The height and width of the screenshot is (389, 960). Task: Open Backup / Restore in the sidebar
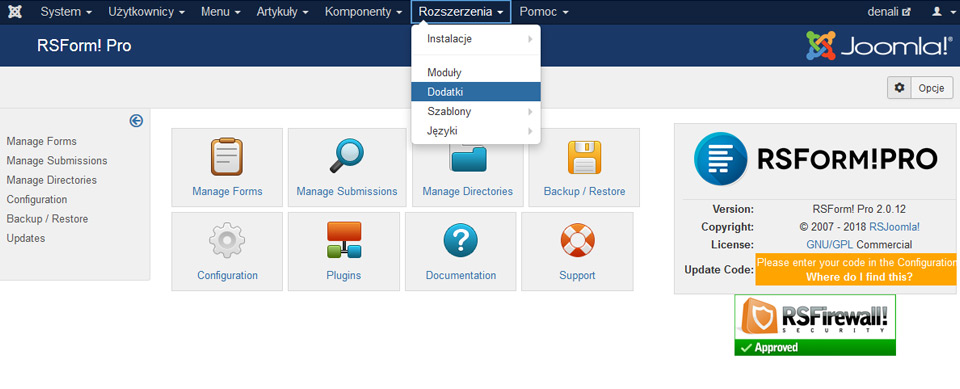click(x=47, y=219)
